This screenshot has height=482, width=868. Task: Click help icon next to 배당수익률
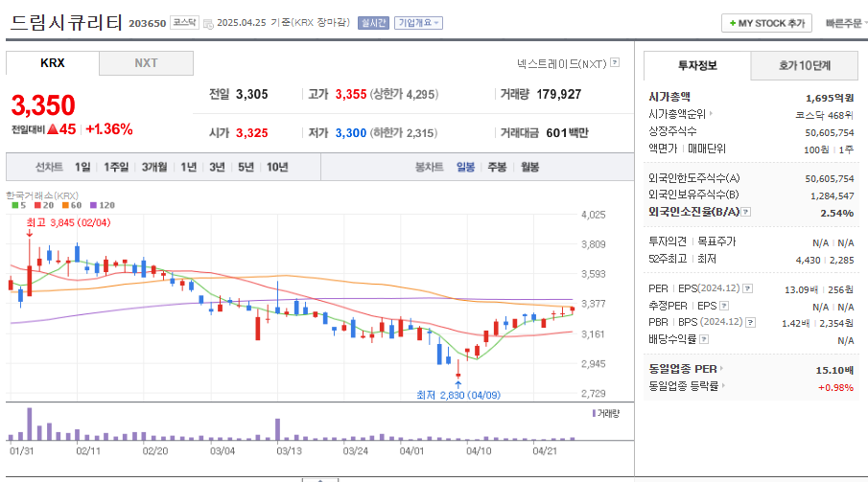[x=704, y=339]
